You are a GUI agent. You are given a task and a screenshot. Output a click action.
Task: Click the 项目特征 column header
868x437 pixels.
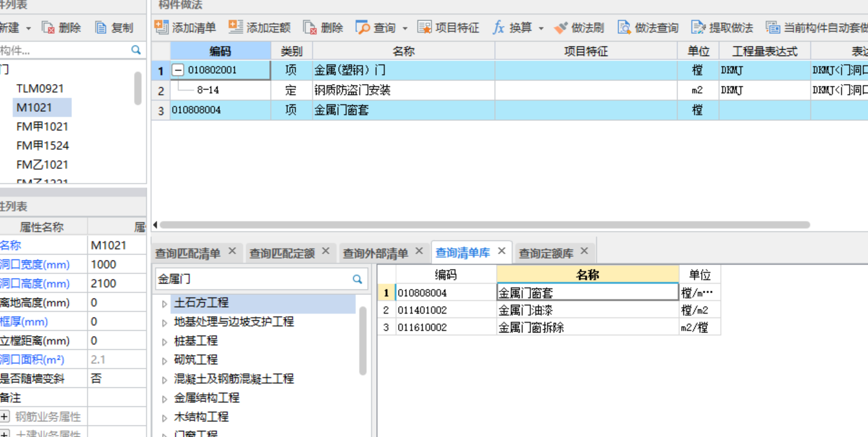(x=586, y=51)
